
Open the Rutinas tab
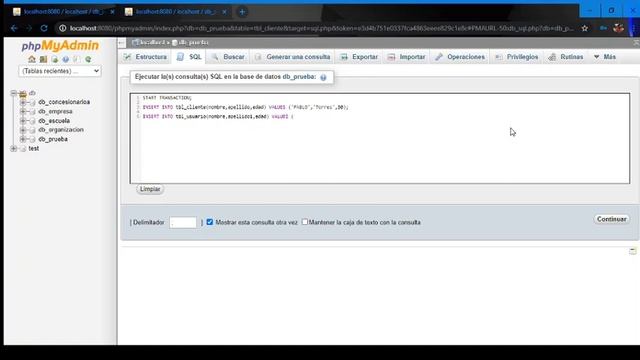[566, 57]
